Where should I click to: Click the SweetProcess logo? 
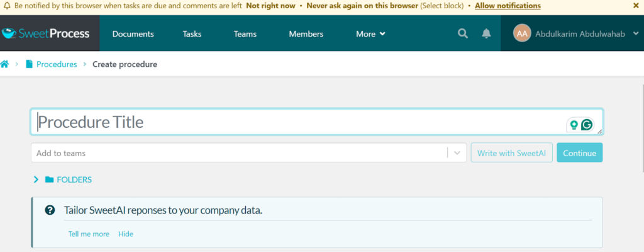45,33
